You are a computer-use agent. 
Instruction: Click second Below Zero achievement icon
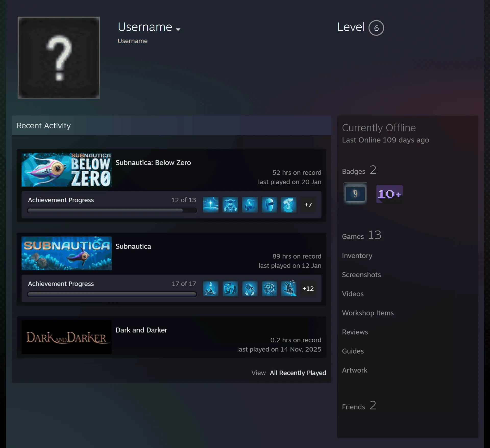[230, 204]
